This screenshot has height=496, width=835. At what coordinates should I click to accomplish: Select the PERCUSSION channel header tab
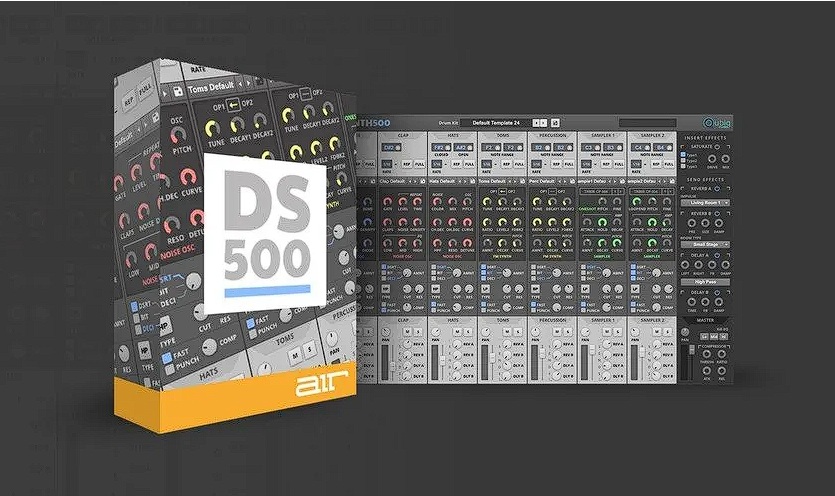(x=553, y=135)
